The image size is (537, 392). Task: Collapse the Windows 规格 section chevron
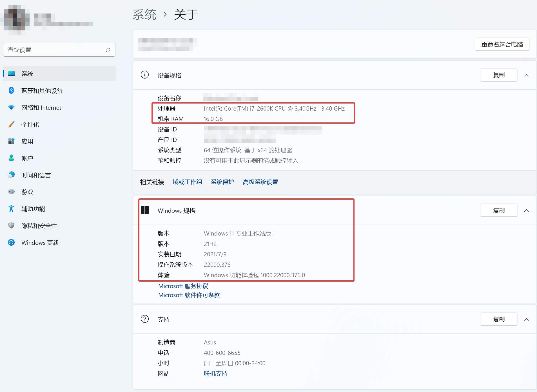[x=526, y=210]
